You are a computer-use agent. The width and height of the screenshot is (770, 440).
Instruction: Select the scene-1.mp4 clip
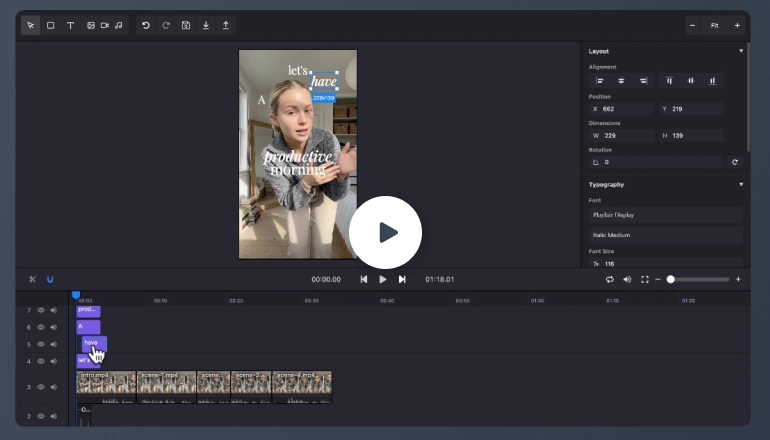tap(166, 387)
